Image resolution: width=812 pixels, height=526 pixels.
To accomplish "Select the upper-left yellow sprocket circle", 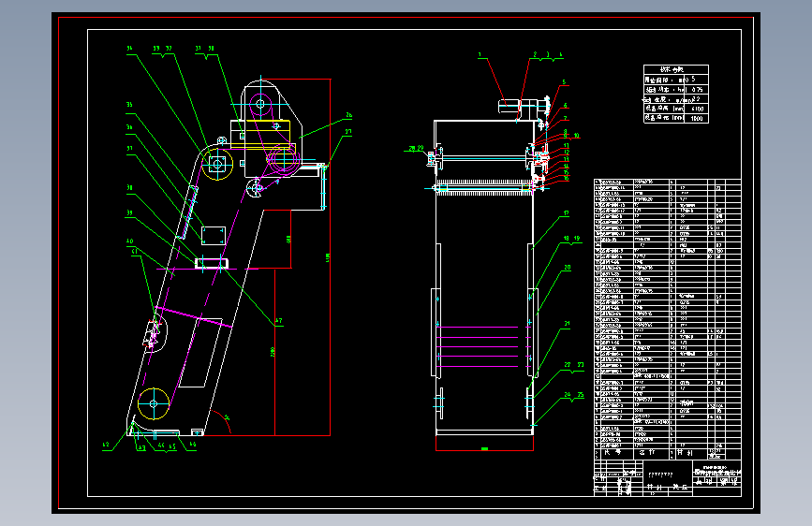I will [x=217, y=164].
